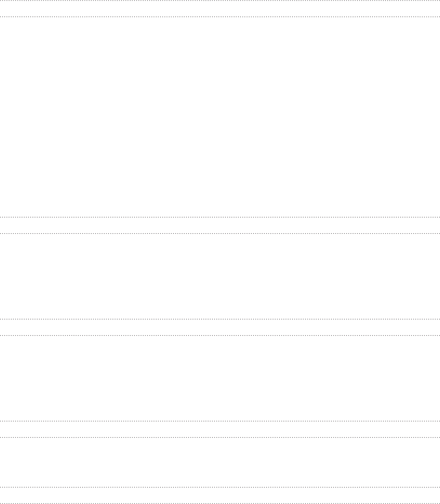Click the dotted line closing the shortest blank section
This screenshot has height=504, width=440.
click(x=220, y=488)
